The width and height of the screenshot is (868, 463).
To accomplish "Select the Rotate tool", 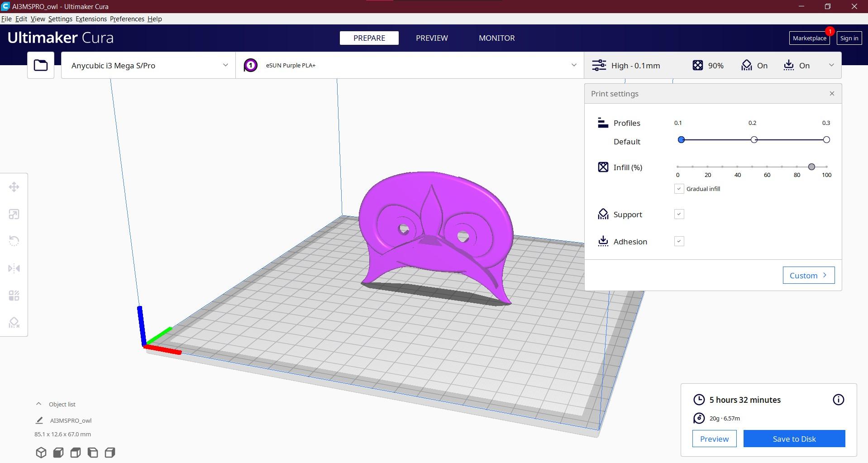I will [14, 241].
